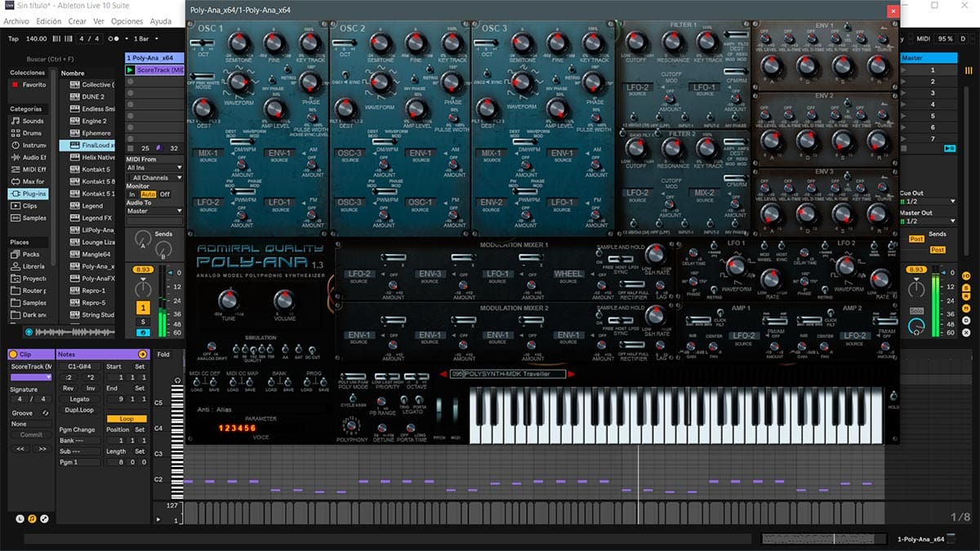Image resolution: width=980 pixels, height=551 pixels.
Task: Launch the ScoreTrack clip with its play triangle
Action: (x=130, y=70)
